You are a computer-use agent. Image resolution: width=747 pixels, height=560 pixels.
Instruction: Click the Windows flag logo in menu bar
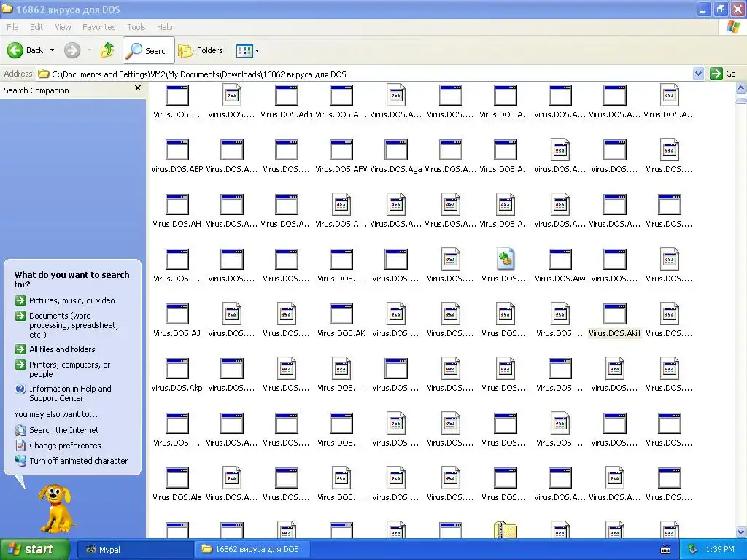(733, 27)
